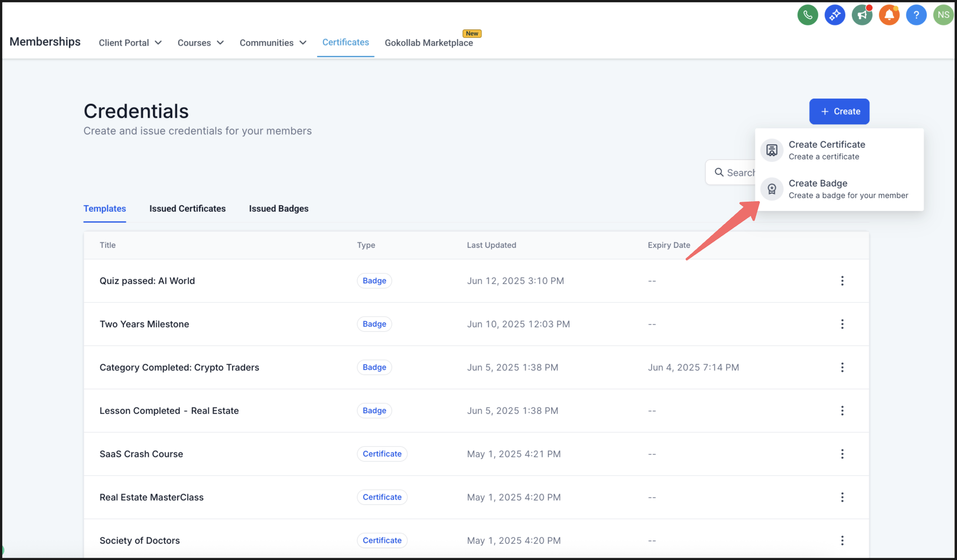Click the blue Create button
This screenshot has height=560, width=957.
[x=839, y=112]
